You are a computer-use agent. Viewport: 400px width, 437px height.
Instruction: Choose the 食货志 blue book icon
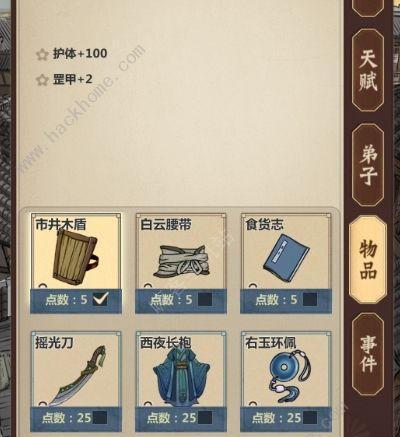tap(286, 257)
